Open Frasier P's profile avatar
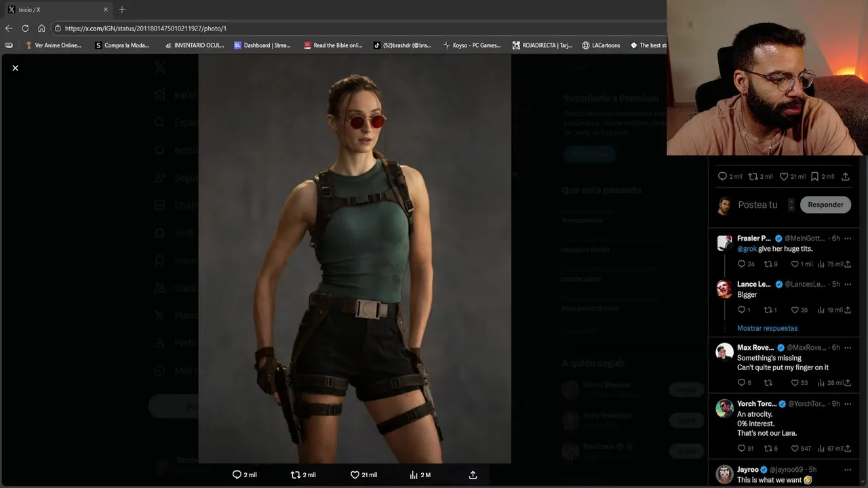This screenshot has width=868, height=488. pos(724,243)
